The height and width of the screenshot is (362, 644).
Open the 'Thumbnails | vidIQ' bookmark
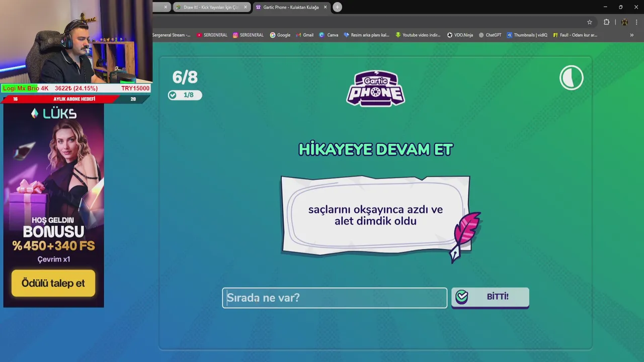pyautogui.click(x=527, y=35)
